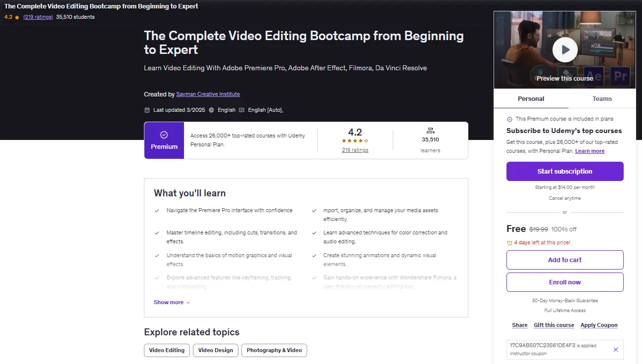Click the Premium purple badge
Viewport: 642px width, 364px height.
(x=164, y=140)
